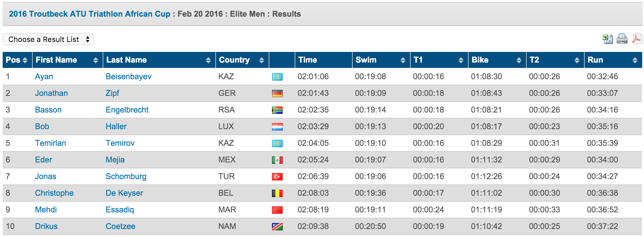The image size is (644, 237).
Task: Click the South African flag icon
Action: pos(277,110)
